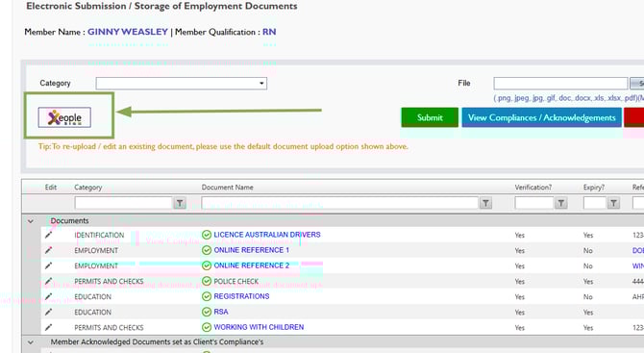644x353 pixels.
Task: Click the RN member qualification text
Action: (269, 32)
